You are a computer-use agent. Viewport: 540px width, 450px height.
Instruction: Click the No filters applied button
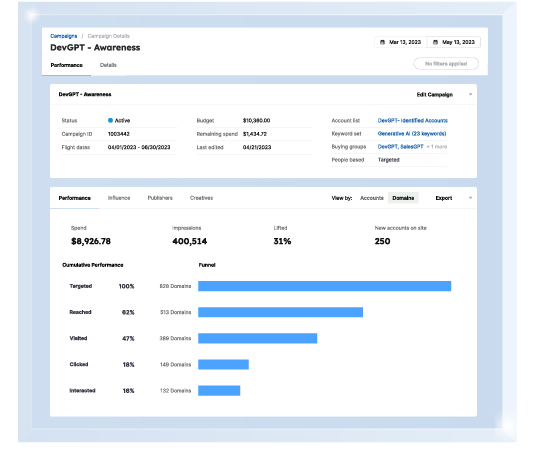pyautogui.click(x=446, y=64)
